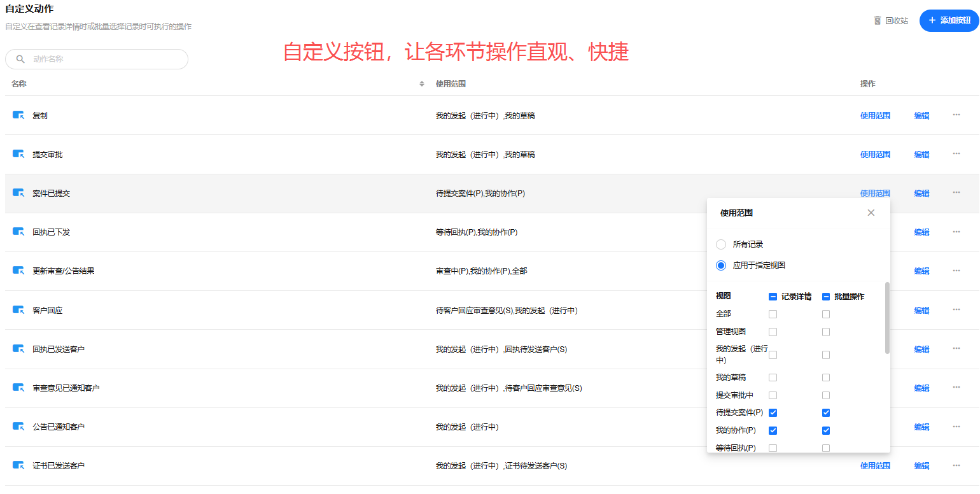Viewport: 980px width, 494px height.
Task: Uncheck 待提交案件(P) under 记录详情
Action: 773,413
